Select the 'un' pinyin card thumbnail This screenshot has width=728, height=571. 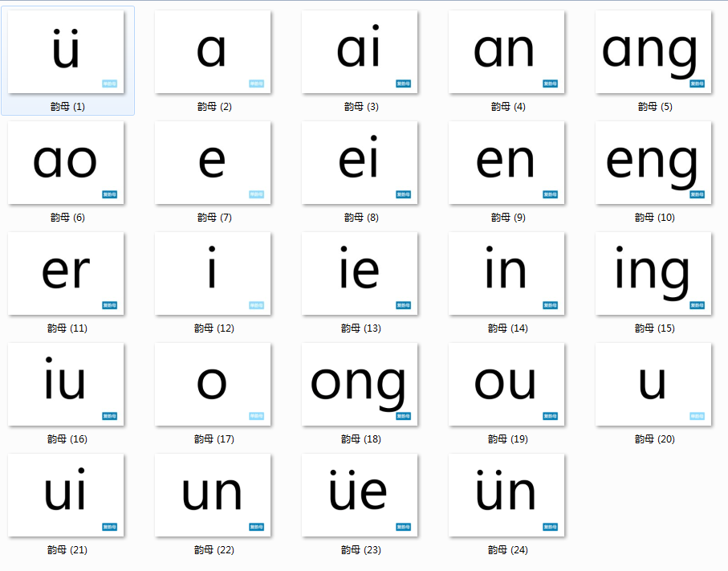(213, 495)
